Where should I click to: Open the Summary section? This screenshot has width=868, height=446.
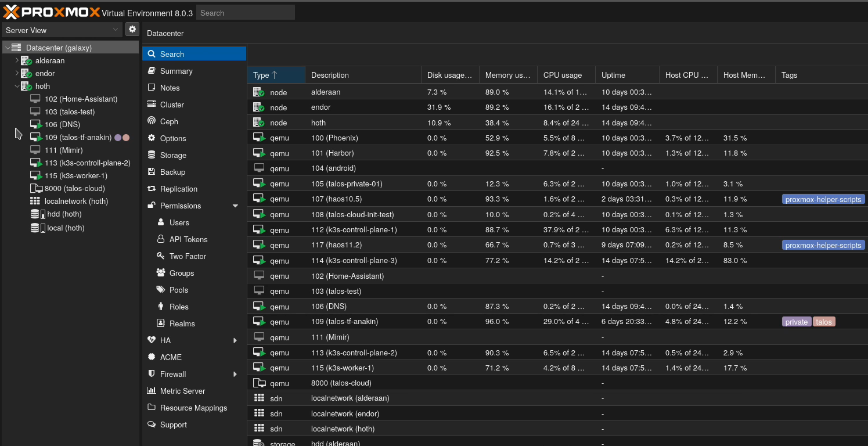click(x=194, y=71)
